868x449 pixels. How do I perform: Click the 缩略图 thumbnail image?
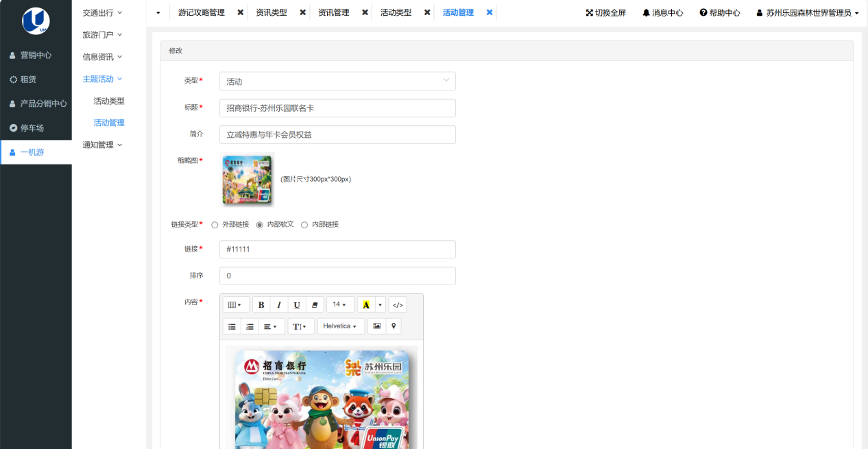[247, 180]
